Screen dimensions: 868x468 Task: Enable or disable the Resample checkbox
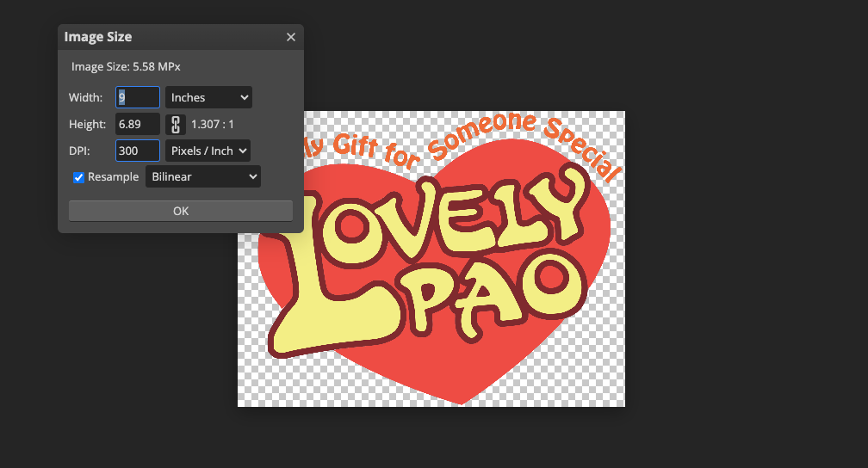(x=79, y=177)
